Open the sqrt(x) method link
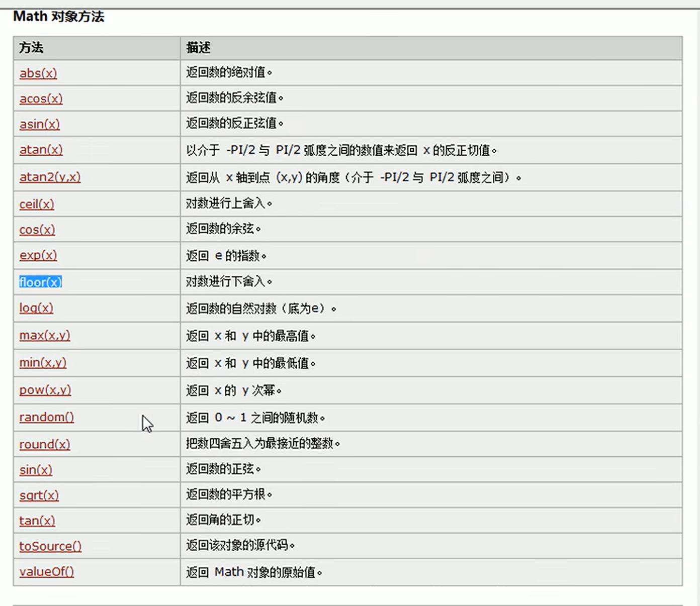 point(39,495)
